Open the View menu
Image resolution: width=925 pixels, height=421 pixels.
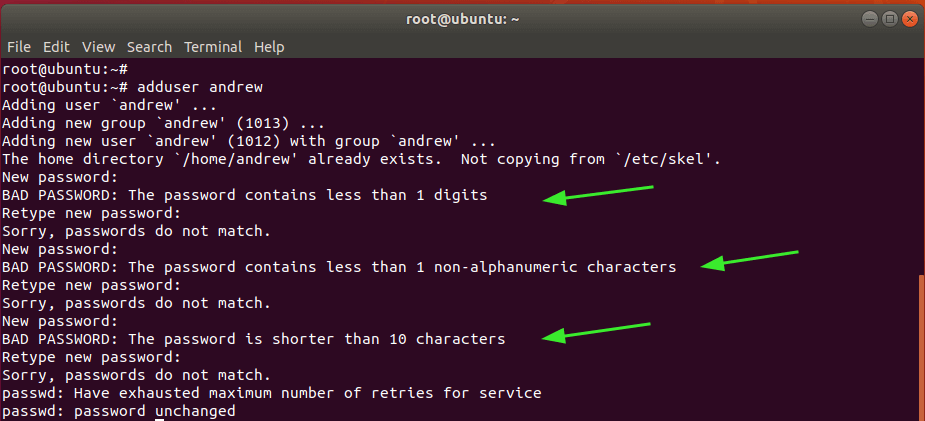pyautogui.click(x=98, y=47)
